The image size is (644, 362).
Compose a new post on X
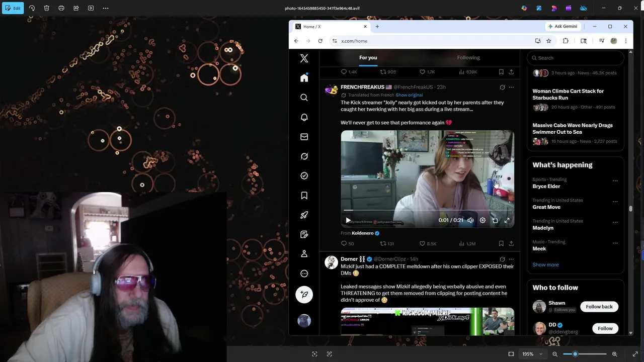click(304, 295)
